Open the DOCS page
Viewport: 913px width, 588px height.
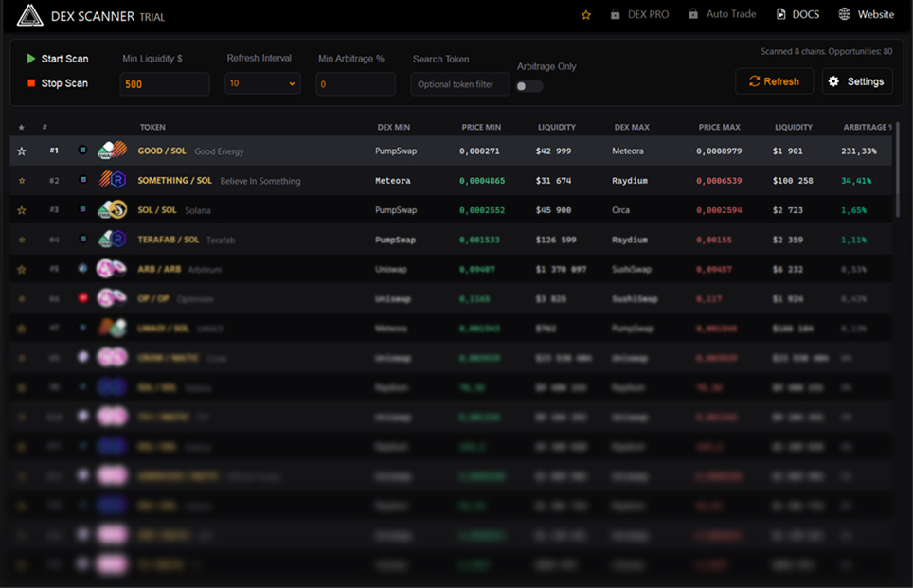(x=797, y=15)
